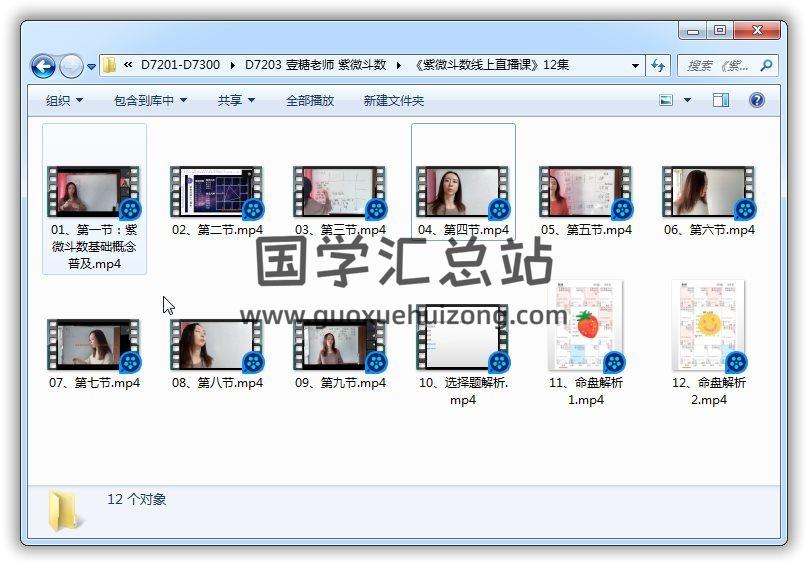The height and width of the screenshot is (566, 808).
Task: Click the search magnifier icon
Action: (767, 65)
